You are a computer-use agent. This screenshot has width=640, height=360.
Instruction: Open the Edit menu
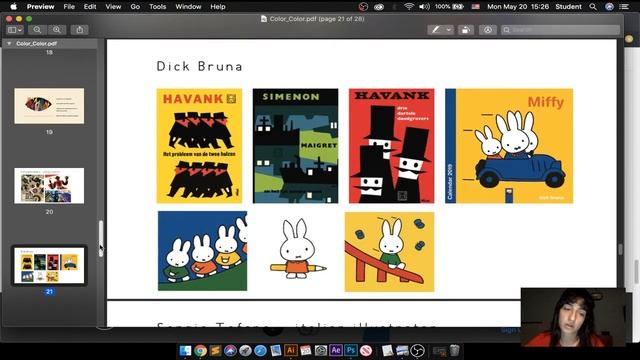click(90, 7)
